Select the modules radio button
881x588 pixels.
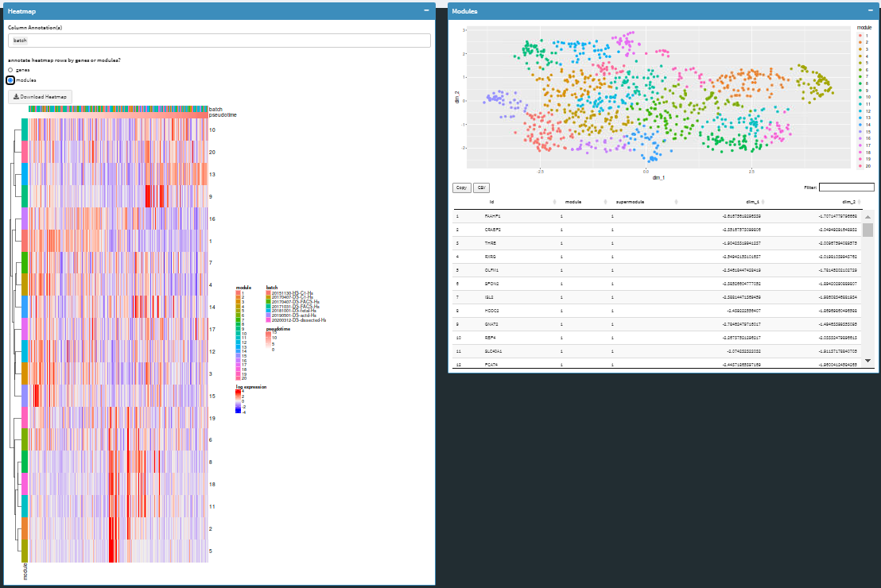point(10,80)
